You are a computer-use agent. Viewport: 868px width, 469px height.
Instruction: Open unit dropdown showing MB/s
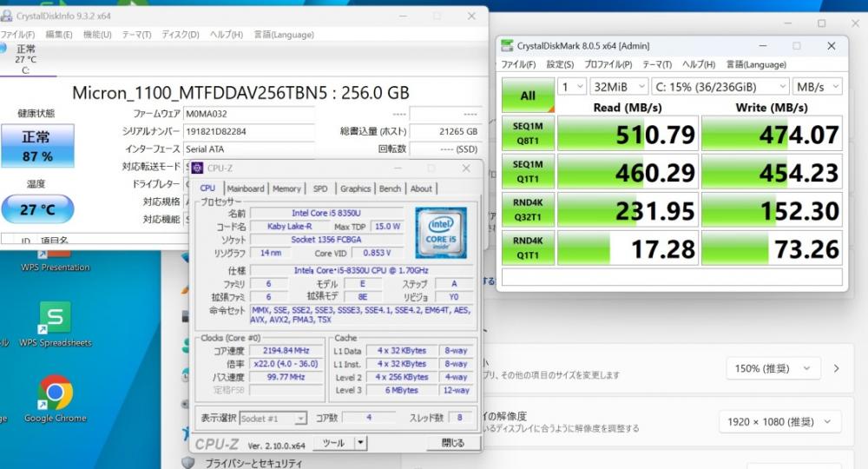818,87
